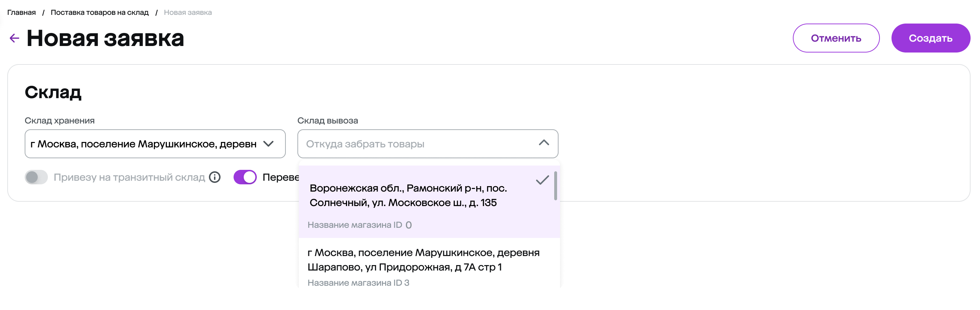
Task: Click the checkmark on the Воронежская обл. option
Action: [542, 180]
